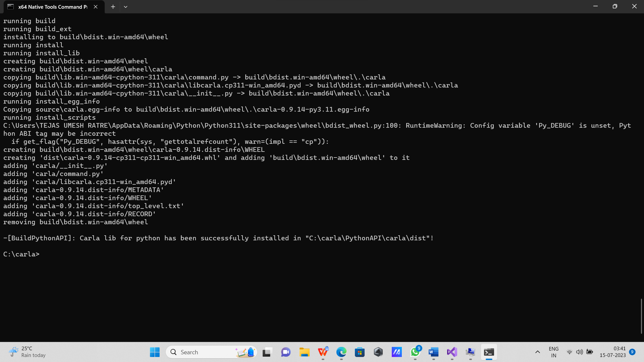Open Wi-Fi settings via the tray icon
Screen dimensions: 644x362
pos(569,352)
